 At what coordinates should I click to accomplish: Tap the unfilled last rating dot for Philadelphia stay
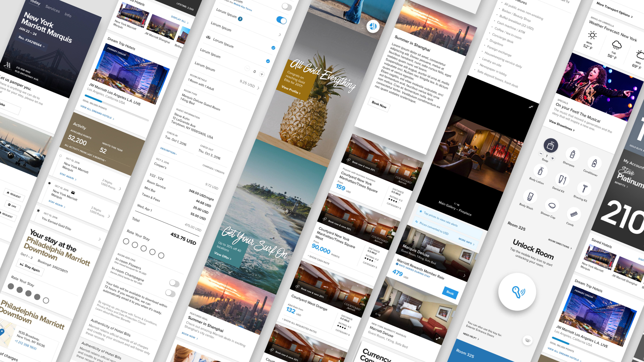coord(46,300)
